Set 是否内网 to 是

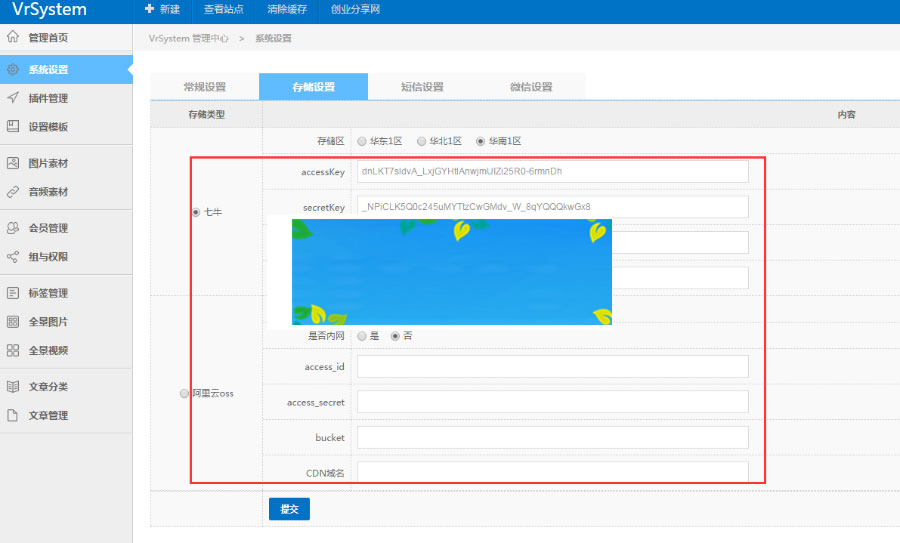click(362, 336)
